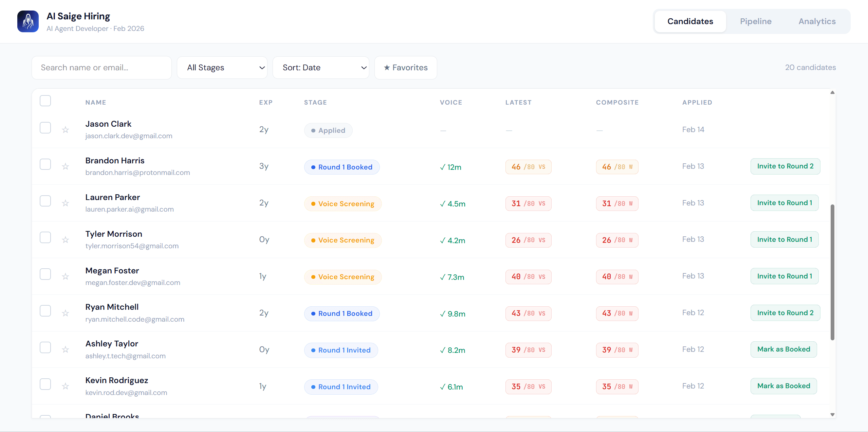This screenshot has height=432, width=868.
Task: Click Ashley Taylor's composite score 39/80 W
Action: point(617,350)
